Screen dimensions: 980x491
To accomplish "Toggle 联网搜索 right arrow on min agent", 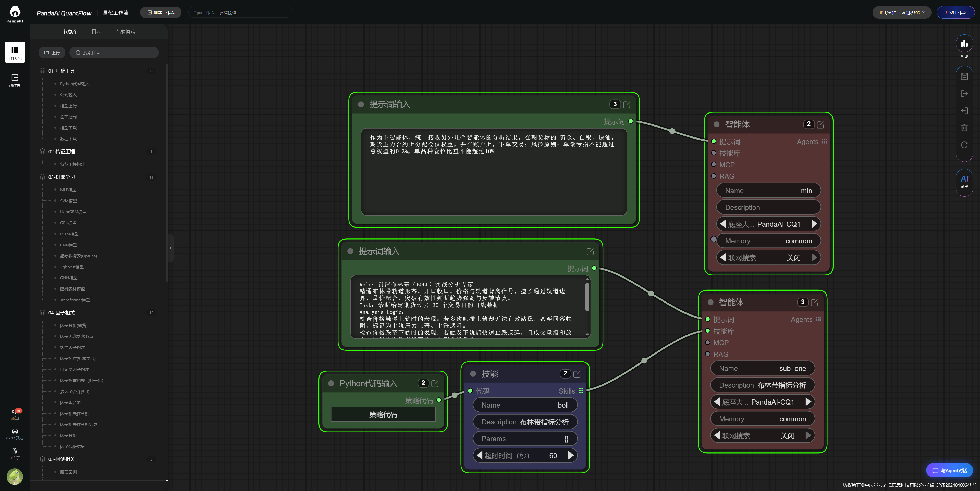I will [814, 257].
